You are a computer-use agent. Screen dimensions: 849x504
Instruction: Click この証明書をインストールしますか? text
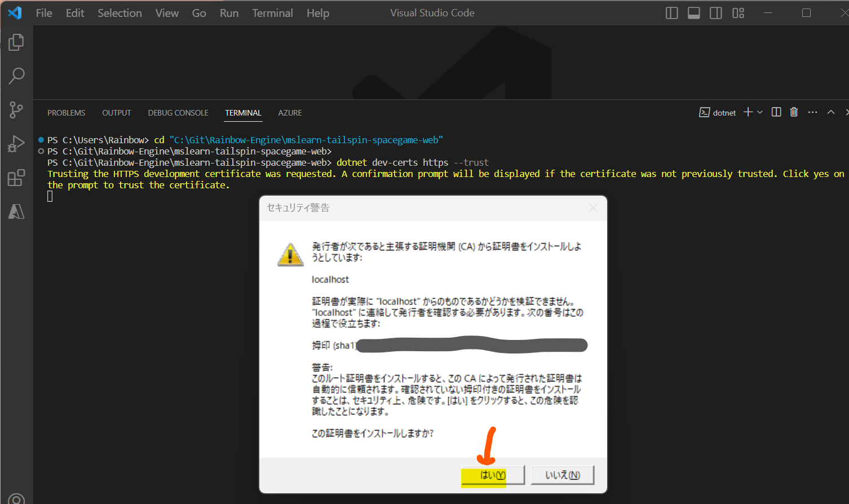(x=373, y=434)
